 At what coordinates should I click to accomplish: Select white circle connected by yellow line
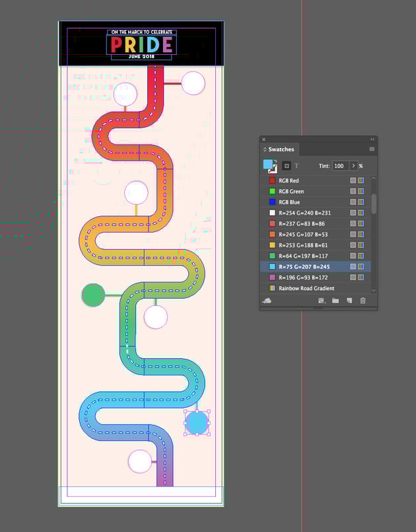click(x=136, y=193)
